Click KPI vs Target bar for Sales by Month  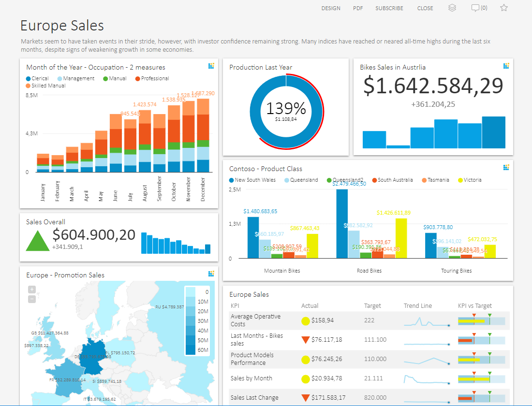(481, 378)
